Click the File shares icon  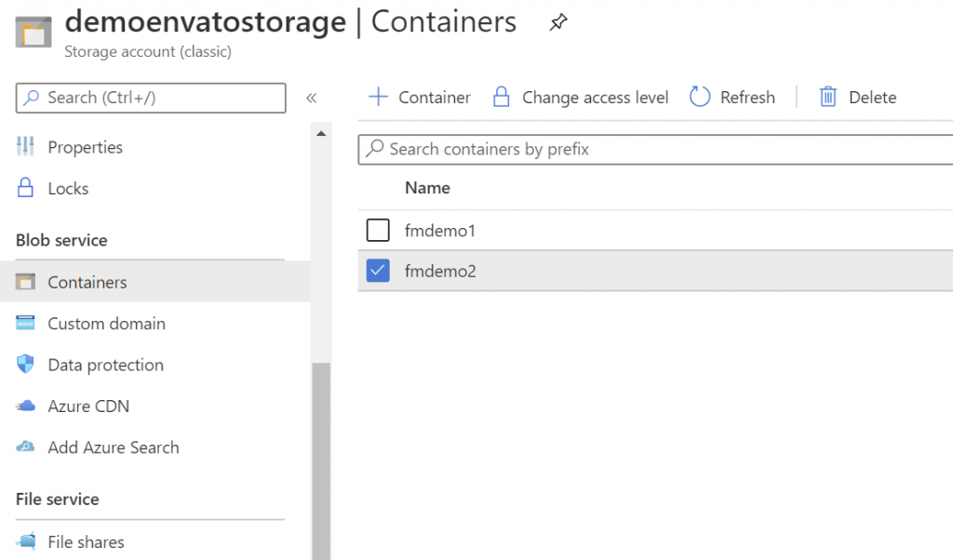point(27,541)
